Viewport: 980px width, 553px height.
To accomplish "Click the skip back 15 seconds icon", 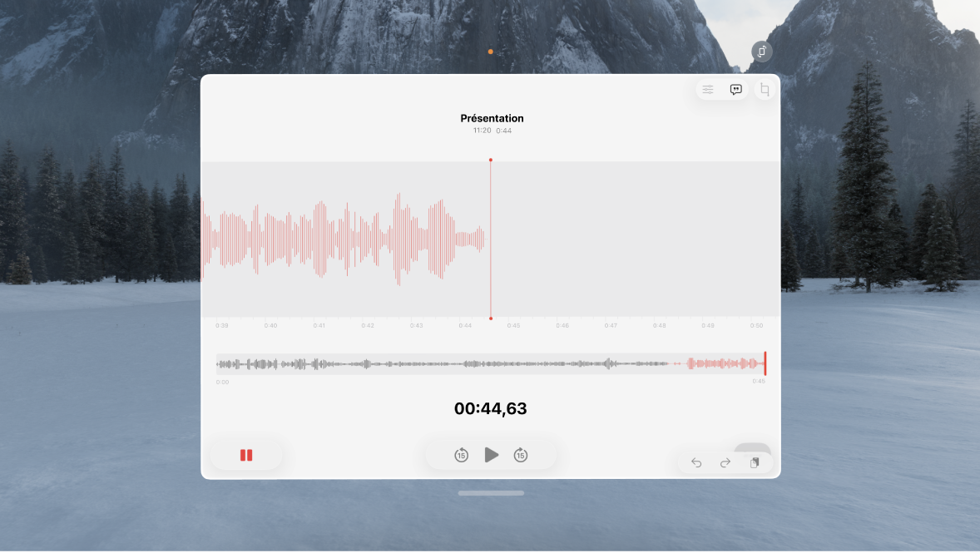I will 460,455.
